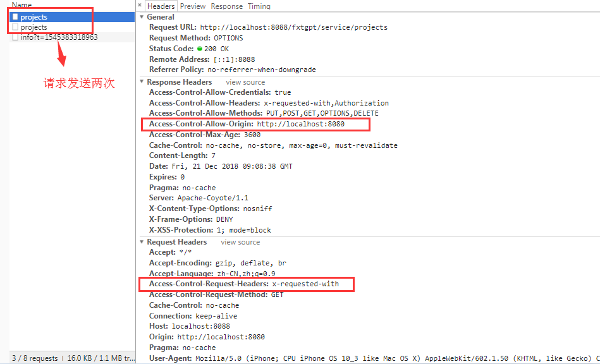Viewport: 600px width, 364px height.
Task: Click the Access-Control-Allow-Headers line
Action: (269, 103)
